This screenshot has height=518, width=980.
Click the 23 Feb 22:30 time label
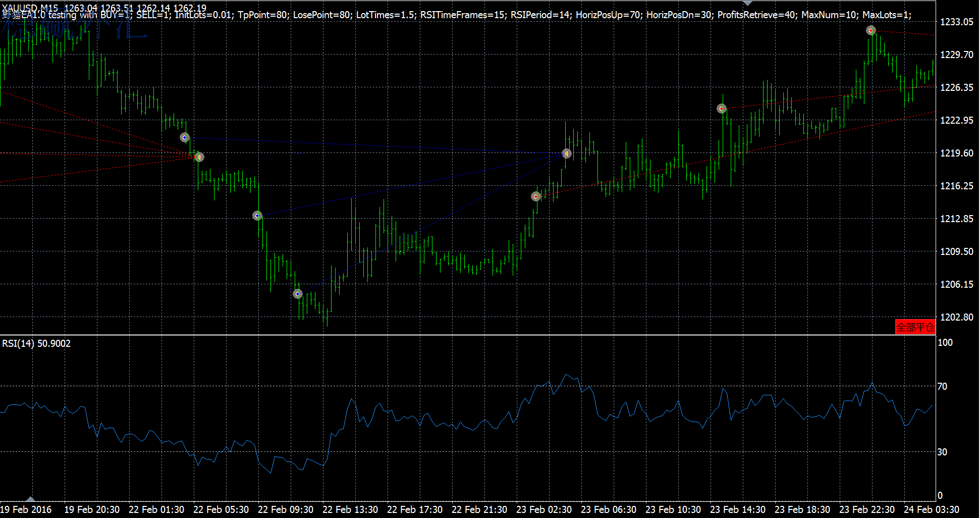point(867,509)
